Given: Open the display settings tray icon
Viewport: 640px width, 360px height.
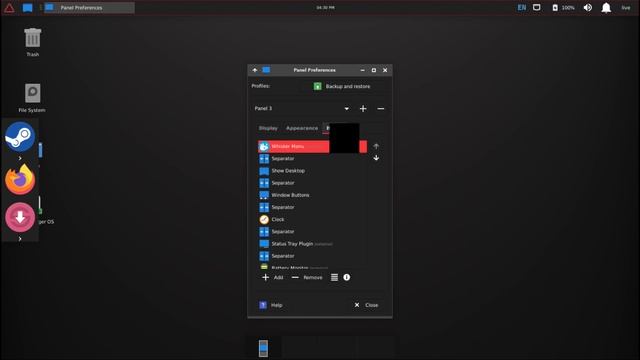Looking at the screenshot, I should pyautogui.click(x=536, y=7).
